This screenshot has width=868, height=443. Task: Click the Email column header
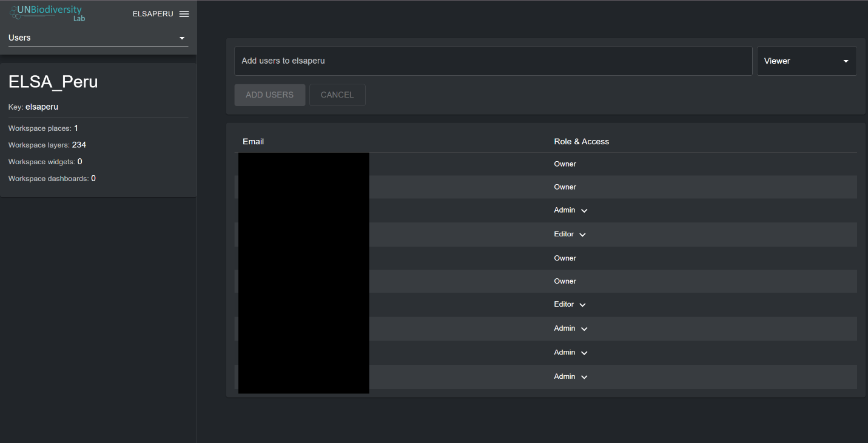point(253,142)
